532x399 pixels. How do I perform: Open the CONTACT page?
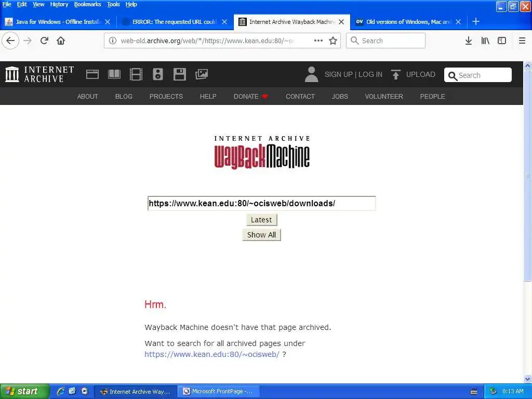300,96
